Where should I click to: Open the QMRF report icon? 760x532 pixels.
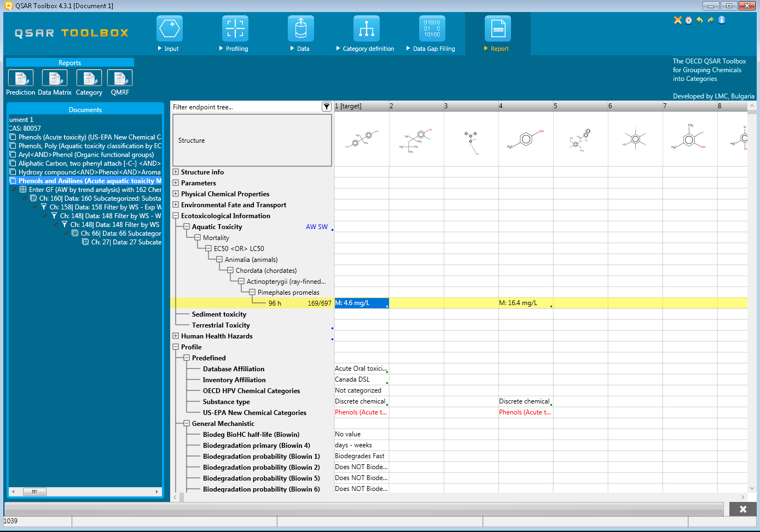coord(120,78)
